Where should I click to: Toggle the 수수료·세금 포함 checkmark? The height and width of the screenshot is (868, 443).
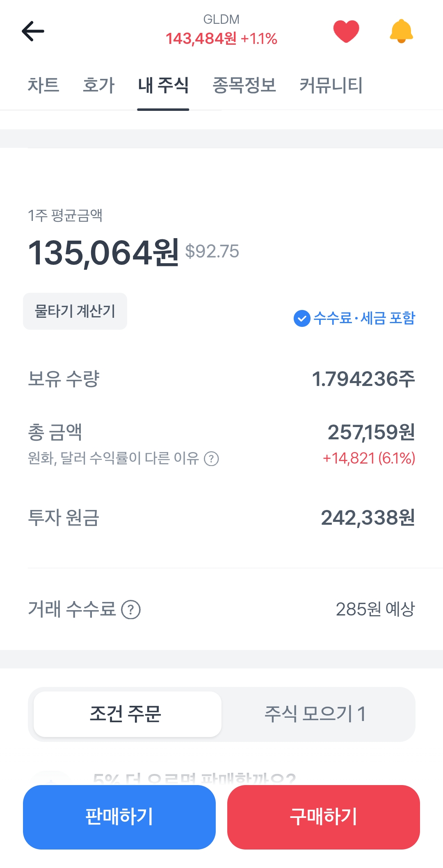click(302, 318)
